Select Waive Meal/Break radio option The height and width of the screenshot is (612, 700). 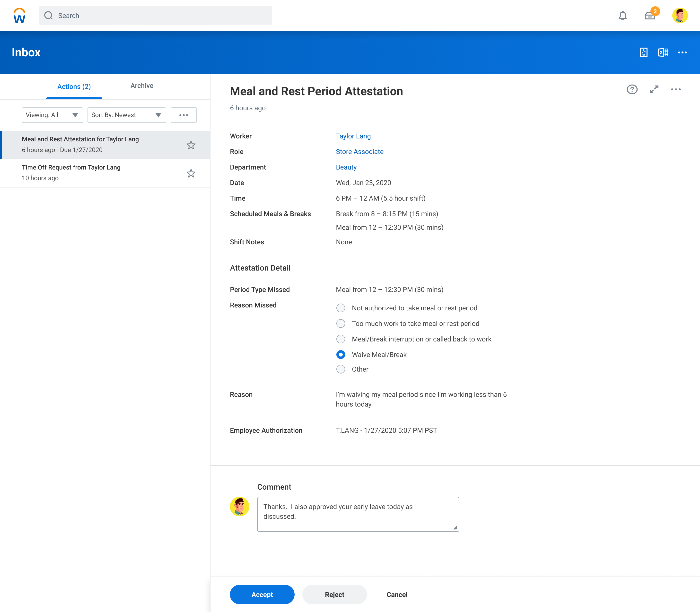[x=341, y=355]
